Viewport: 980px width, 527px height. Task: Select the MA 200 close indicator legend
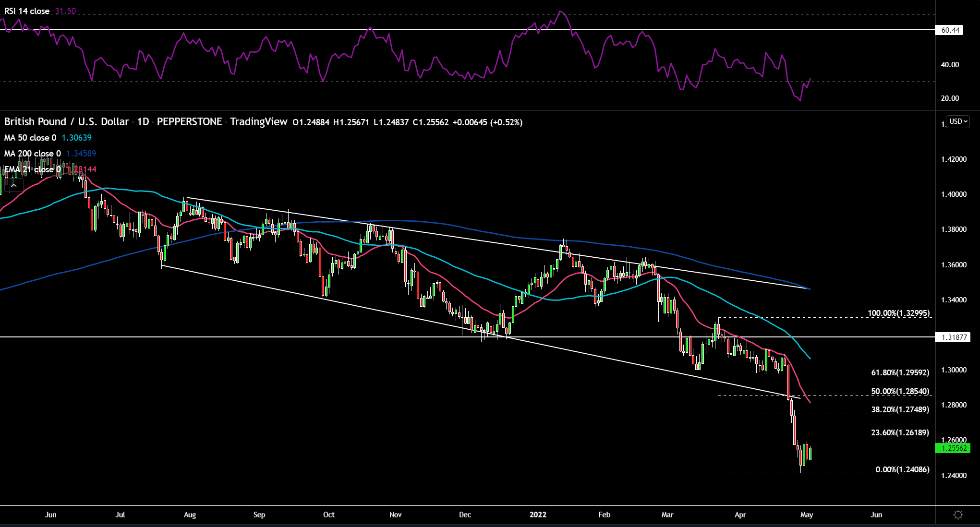[50, 154]
